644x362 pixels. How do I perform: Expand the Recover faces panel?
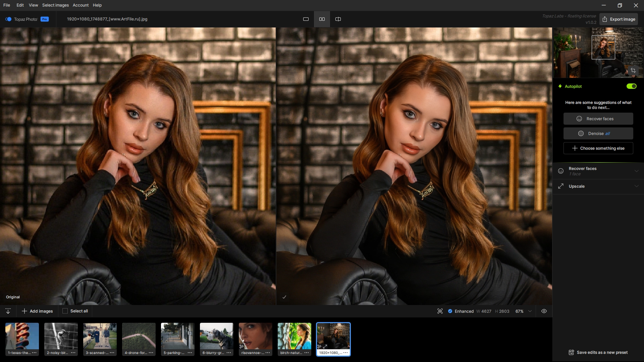point(636,171)
